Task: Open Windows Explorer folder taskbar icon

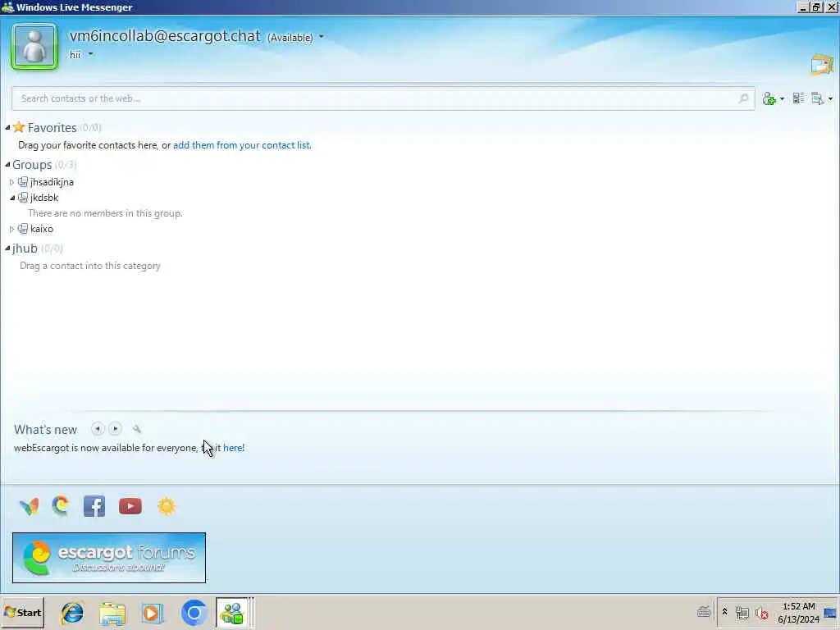Action: (112, 614)
